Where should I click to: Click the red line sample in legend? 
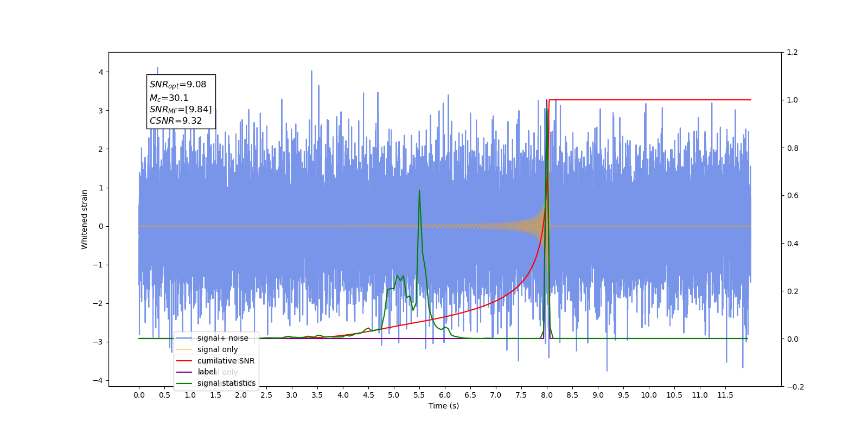(x=184, y=361)
